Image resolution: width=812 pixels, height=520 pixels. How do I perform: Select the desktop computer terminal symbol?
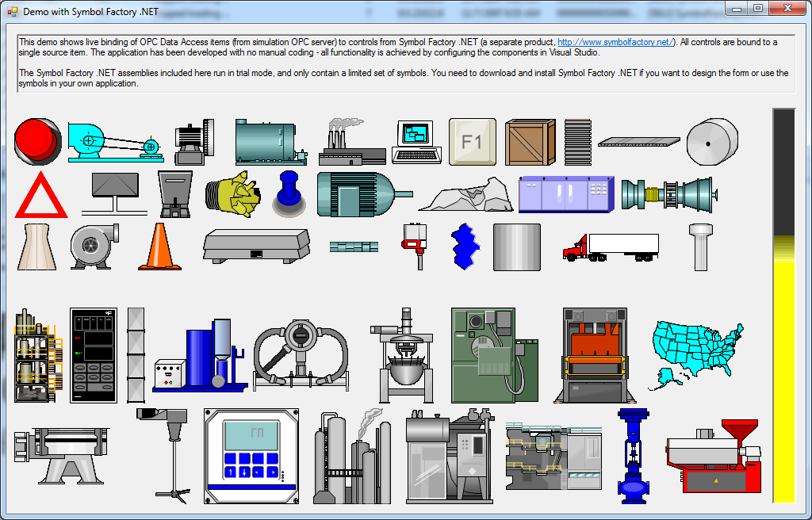[x=416, y=143]
